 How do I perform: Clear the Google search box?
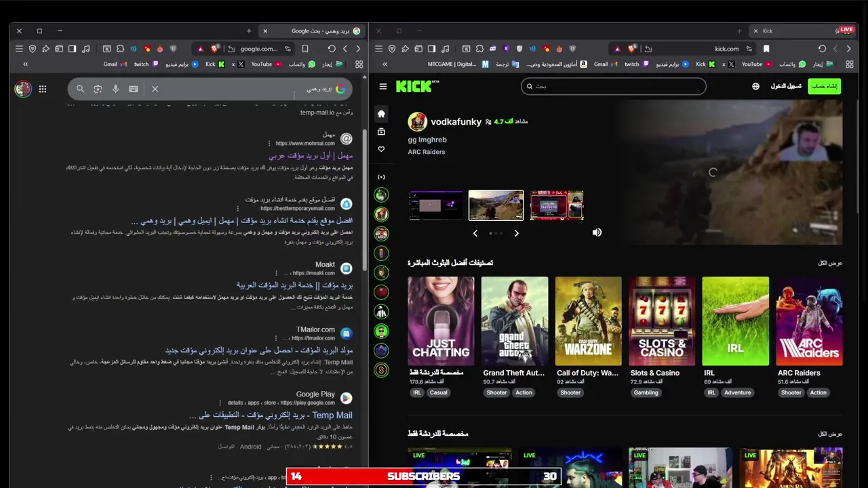coord(155,89)
